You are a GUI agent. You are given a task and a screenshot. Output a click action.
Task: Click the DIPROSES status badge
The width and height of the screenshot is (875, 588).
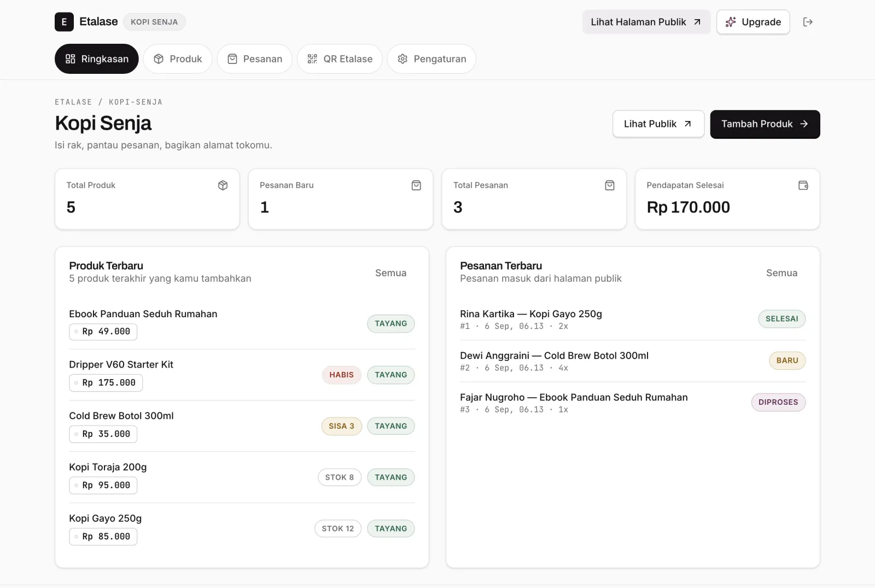[x=778, y=402]
